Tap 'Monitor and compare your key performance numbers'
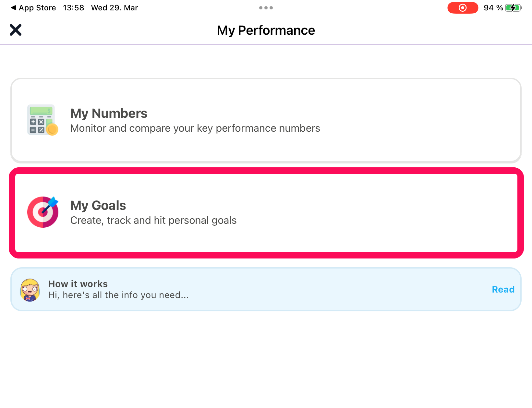 coord(195,128)
